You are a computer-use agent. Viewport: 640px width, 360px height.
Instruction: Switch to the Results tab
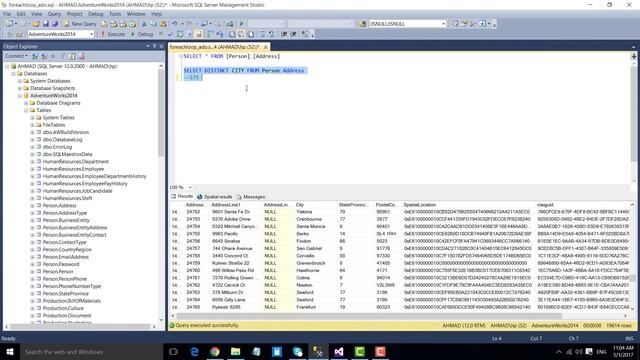pyautogui.click(x=182, y=197)
